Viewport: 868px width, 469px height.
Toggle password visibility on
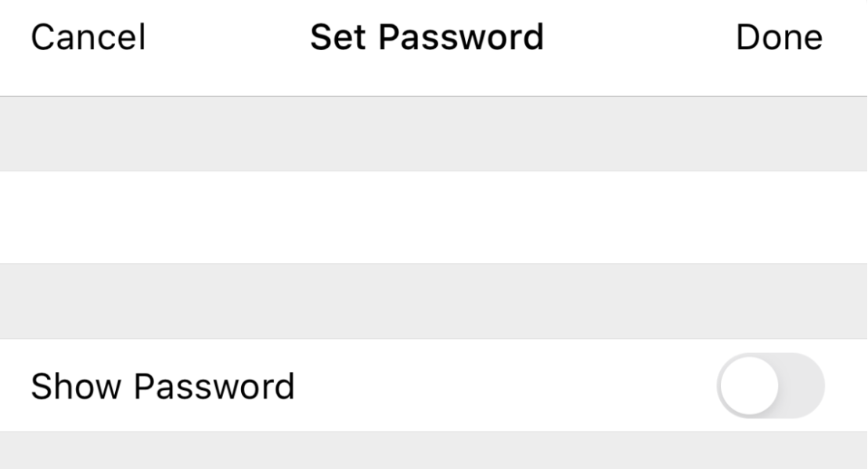pos(770,385)
